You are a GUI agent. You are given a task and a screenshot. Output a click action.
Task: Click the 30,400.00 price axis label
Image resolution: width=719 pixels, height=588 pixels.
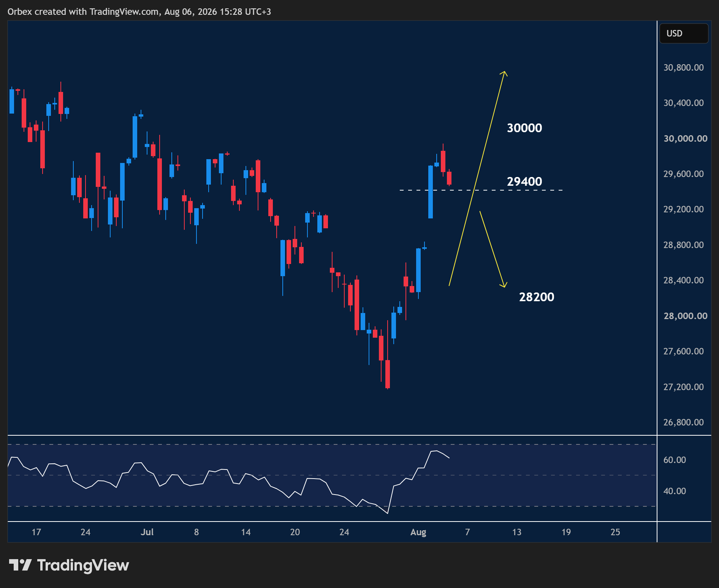point(683,103)
